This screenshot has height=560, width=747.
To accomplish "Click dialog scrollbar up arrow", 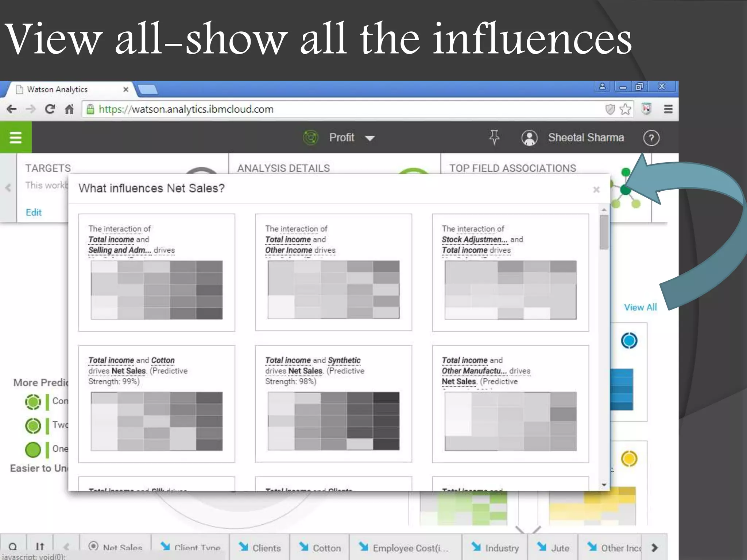I will click(x=604, y=210).
